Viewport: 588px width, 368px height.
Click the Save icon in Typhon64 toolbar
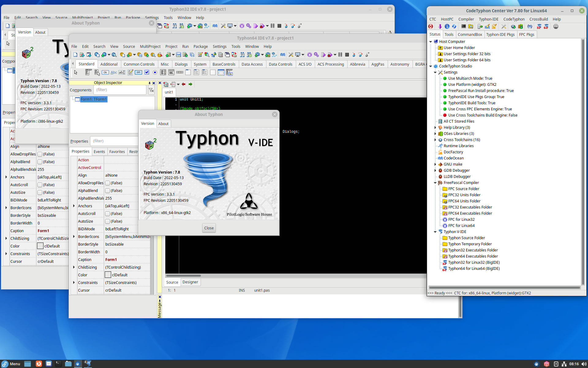178,55
